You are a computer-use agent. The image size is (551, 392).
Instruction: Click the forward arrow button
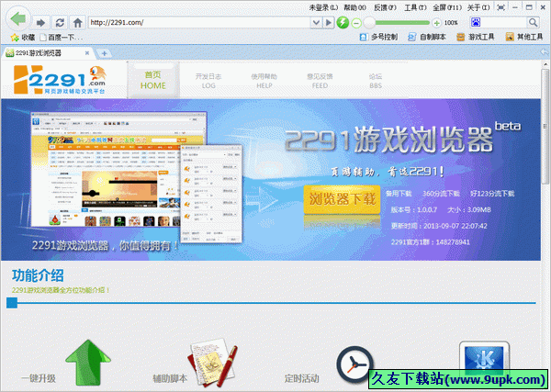[x=40, y=23]
